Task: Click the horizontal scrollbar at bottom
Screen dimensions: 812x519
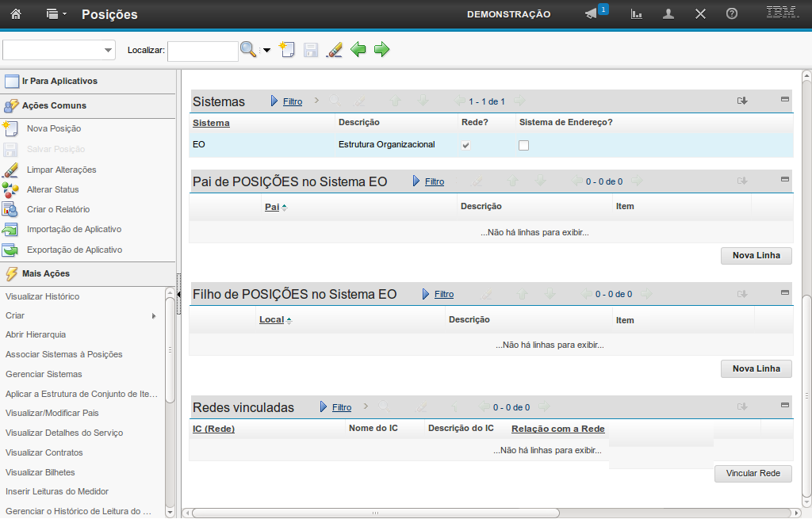Action: click(x=492, y=512)
